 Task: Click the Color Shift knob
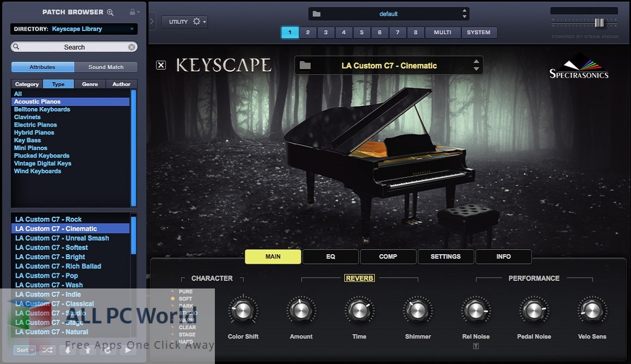pyautogui.click(x=243, y=311)
